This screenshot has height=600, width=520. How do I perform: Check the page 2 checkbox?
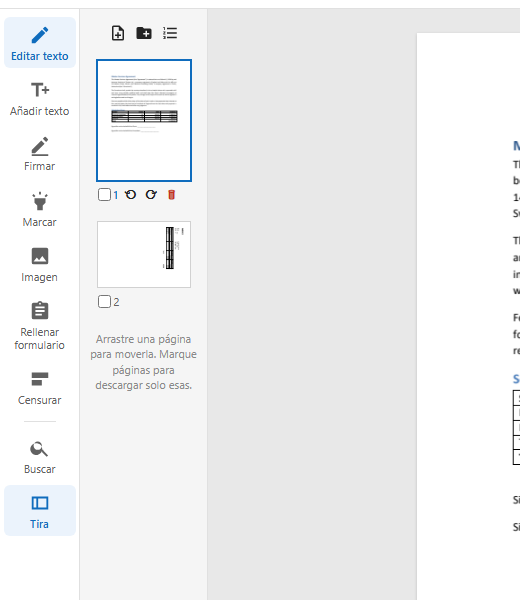104,302
